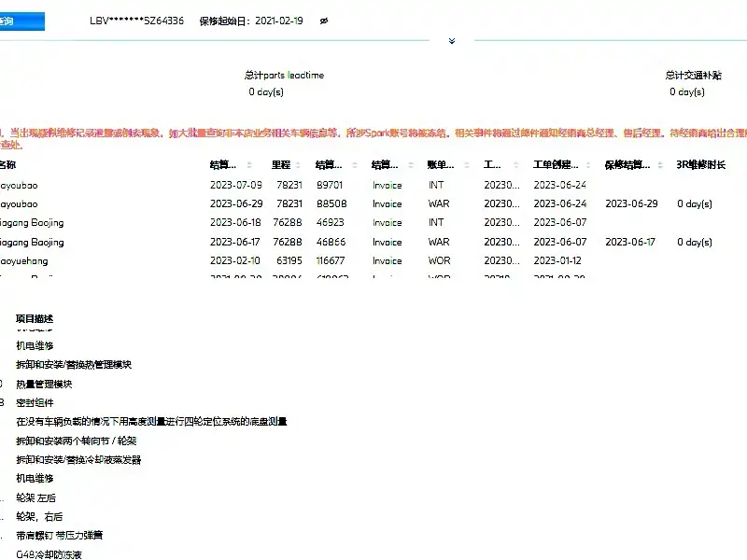Sort by the 保修结算 column sort icon
The height and width of the screenshot is (560, 747).
coord(660,165)
